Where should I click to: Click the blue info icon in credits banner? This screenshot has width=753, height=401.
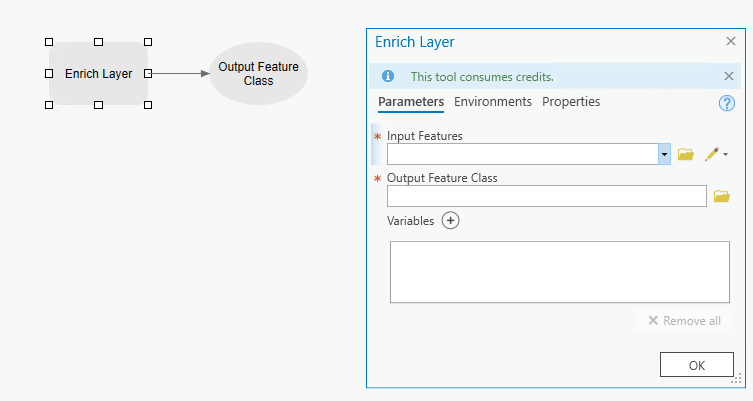point(388,76)
